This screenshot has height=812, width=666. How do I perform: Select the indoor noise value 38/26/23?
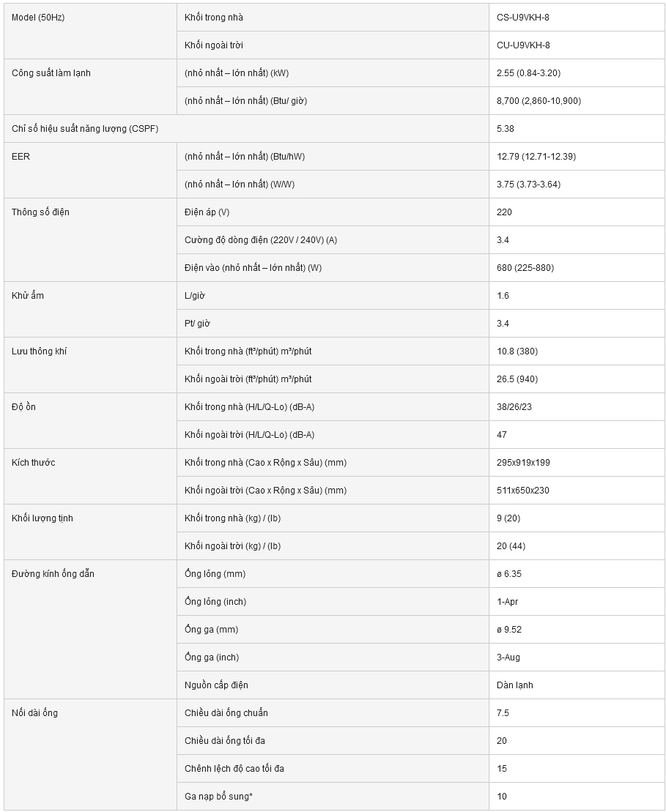point(514,407)
